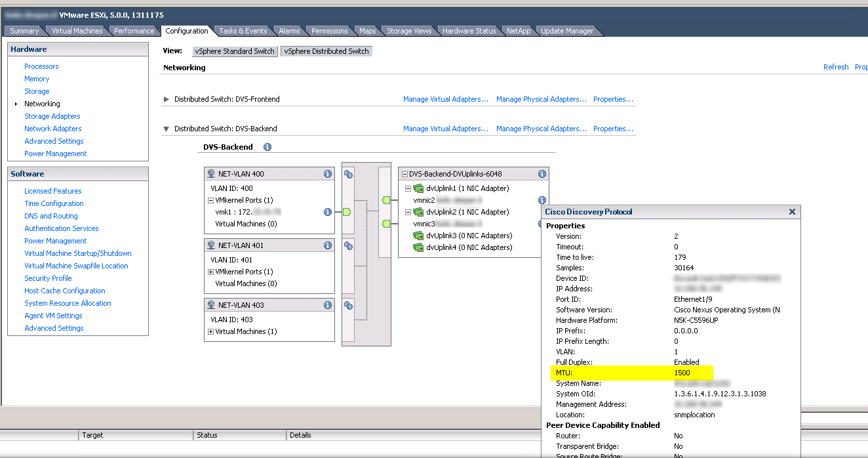Open the Update Manager tab

567,31
